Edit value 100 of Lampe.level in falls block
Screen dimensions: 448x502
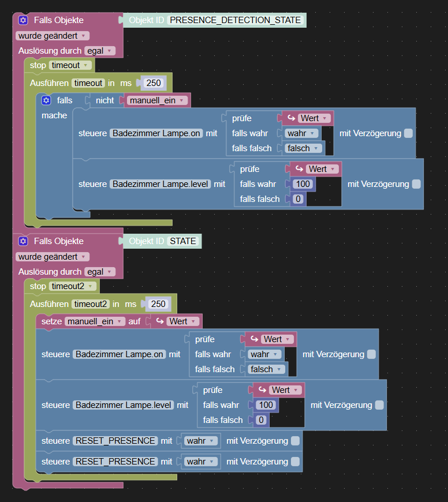[303, 184]
